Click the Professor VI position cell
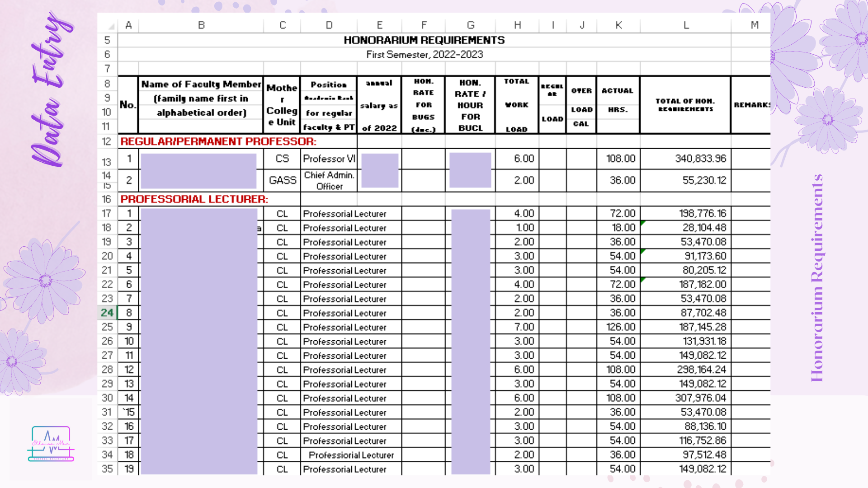This screenshot has height=488, width=868. click(x=328, y=159)
